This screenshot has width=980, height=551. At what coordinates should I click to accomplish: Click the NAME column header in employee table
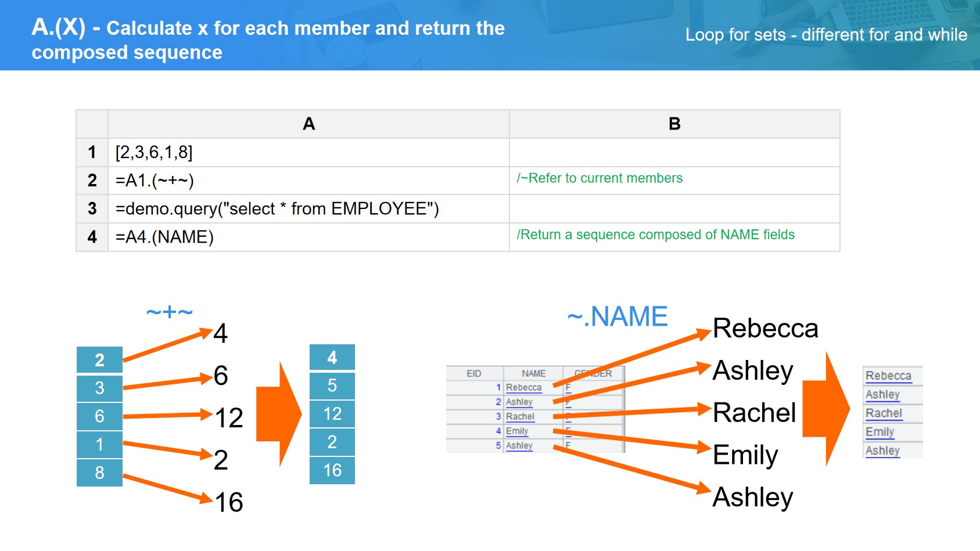point(533,373)
